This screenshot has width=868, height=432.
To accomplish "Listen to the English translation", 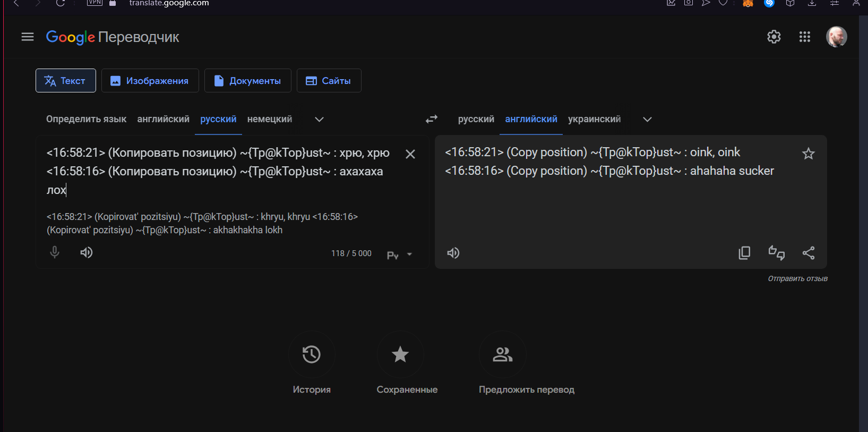I will 453,253.
